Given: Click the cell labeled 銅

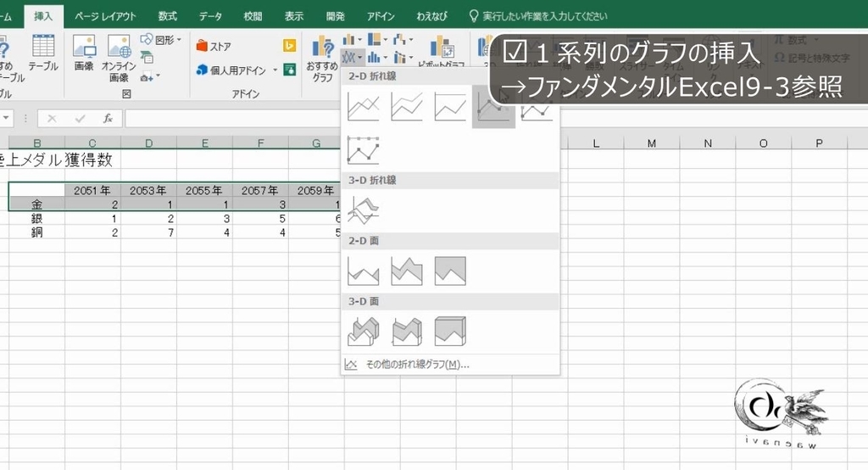Looking at the screenshot, I should tap(36, 232).
